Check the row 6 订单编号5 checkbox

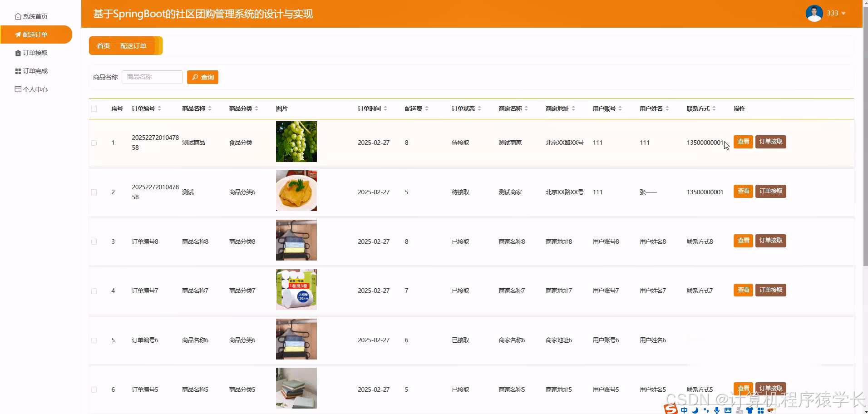click(94, 390)
